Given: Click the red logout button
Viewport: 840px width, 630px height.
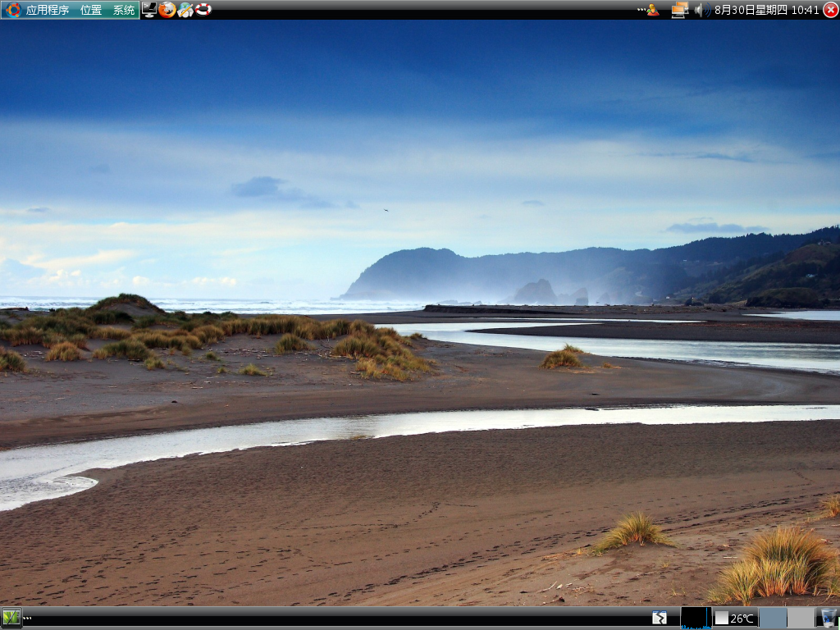Looking at the screenshot, I should click(830, 10).
